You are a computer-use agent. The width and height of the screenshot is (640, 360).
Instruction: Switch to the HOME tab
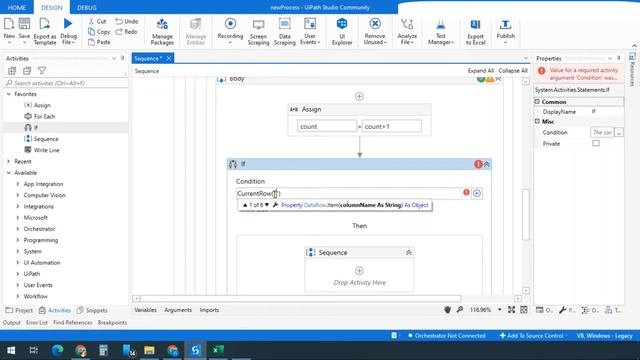coord(17,7)
